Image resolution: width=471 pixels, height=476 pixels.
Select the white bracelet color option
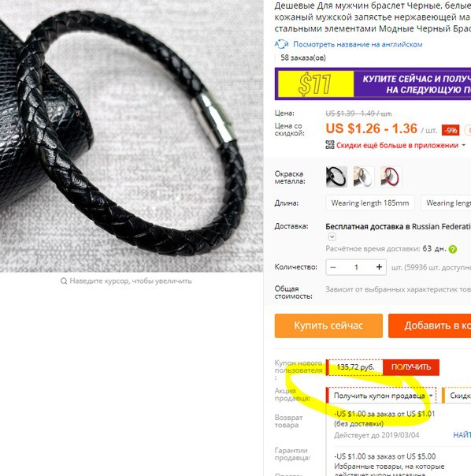364,177
